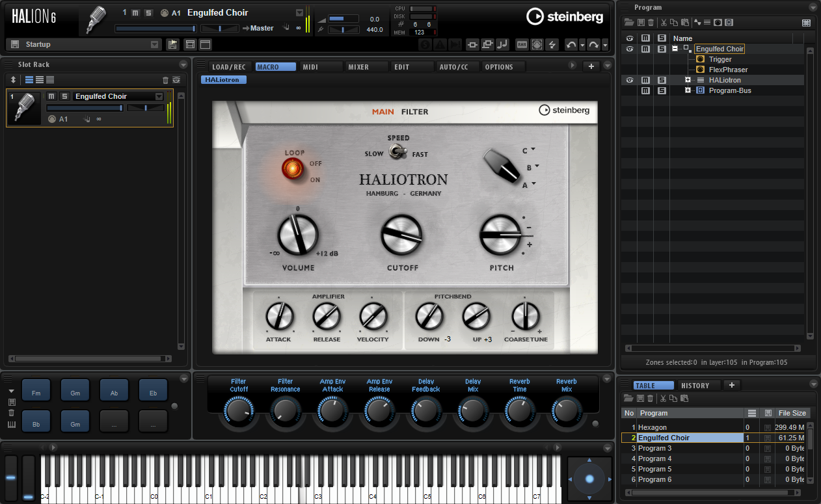Solo the Program-Bus row in Program tree
821x504 pixels.
[662, 90]
